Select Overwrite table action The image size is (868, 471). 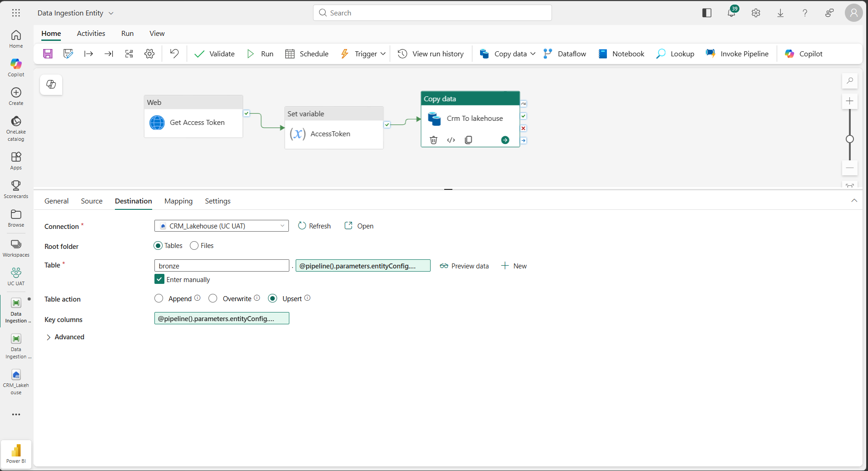pos(213,298)
